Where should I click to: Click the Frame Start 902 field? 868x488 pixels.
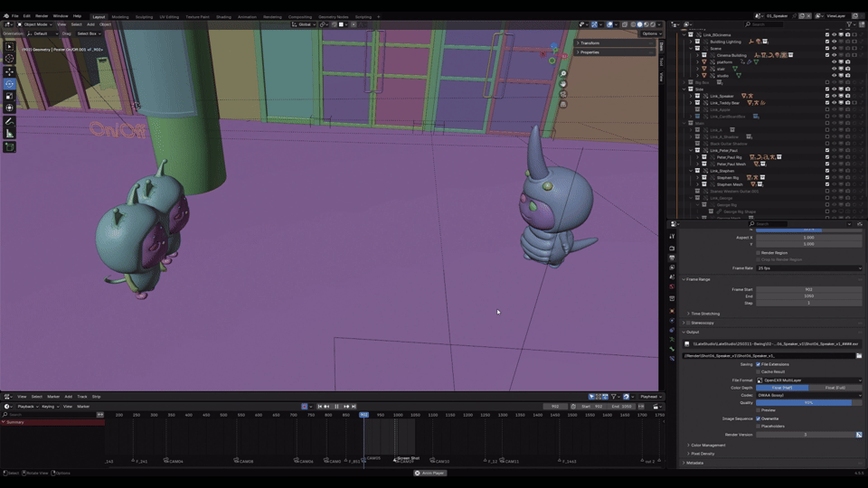tap(808, 289)
